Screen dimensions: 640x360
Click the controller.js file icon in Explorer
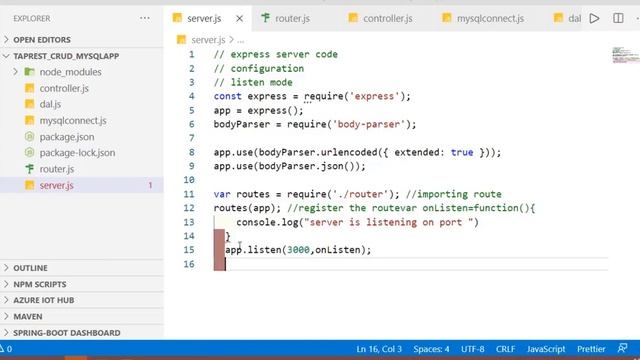pos(29,88)
